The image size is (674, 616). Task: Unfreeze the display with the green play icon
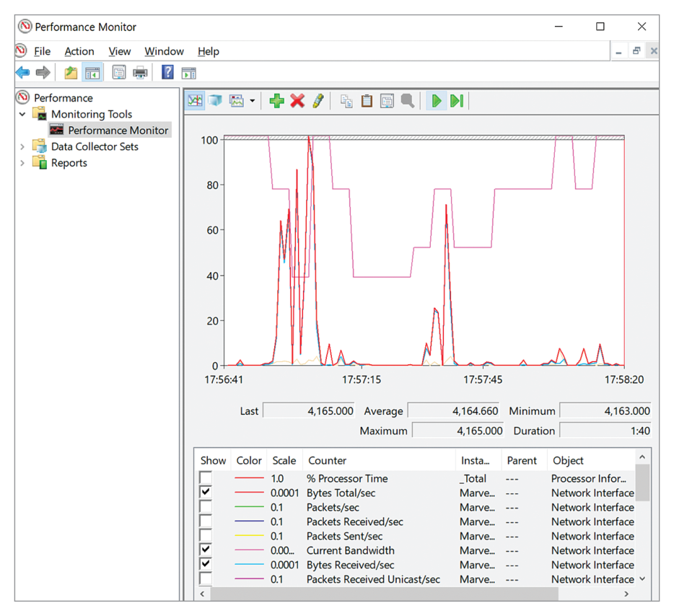coord(437,101)
